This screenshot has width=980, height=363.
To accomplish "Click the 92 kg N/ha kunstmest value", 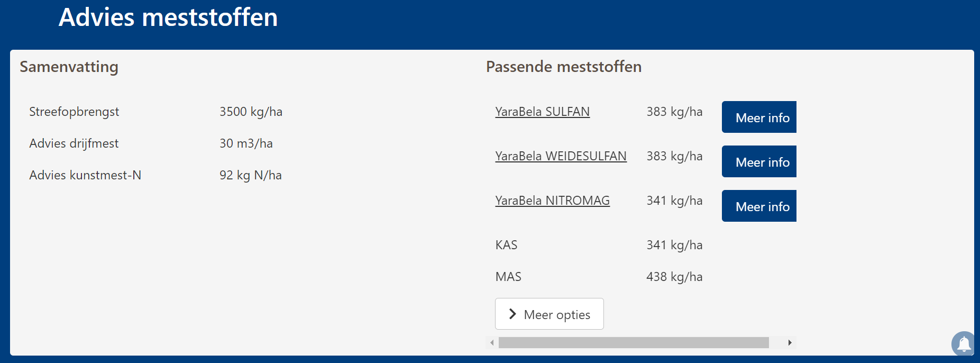I will click(250, 175).
